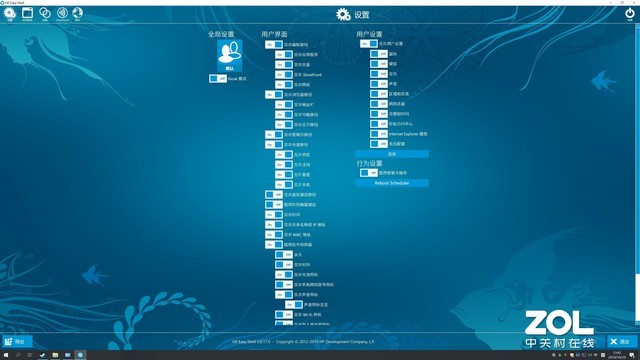Open the Windows notification center icon
The width and height of the screenshot is (640, 360).
click(632, 355)
